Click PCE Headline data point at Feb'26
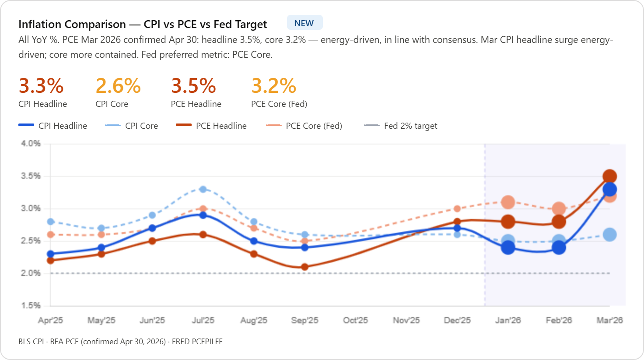644x360 pixels. coord(559,222)
